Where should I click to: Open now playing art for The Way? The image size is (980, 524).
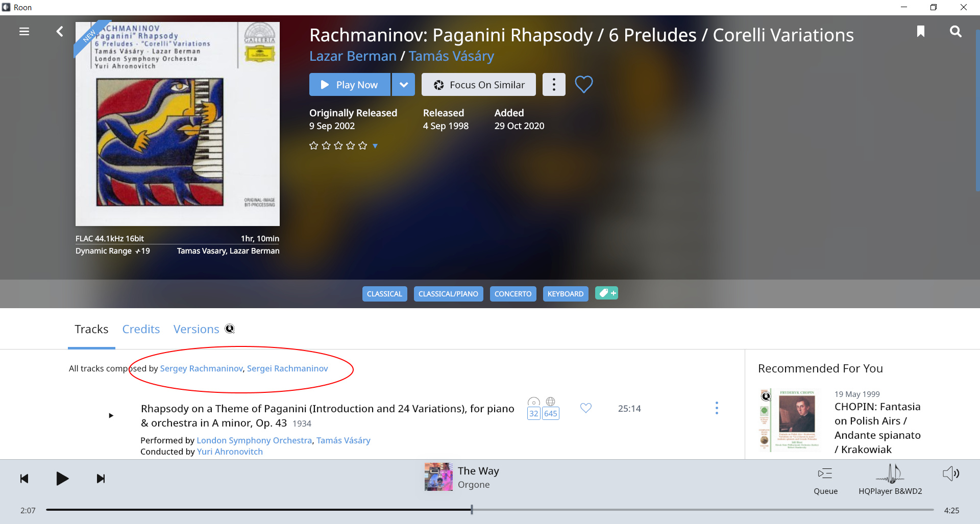(438, 477)
